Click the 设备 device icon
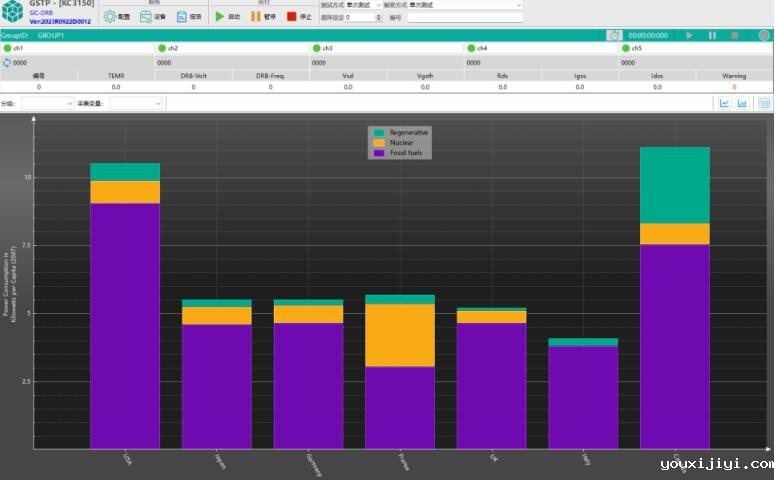This screenshot has height=480, width=775. [x=153, y=17]
